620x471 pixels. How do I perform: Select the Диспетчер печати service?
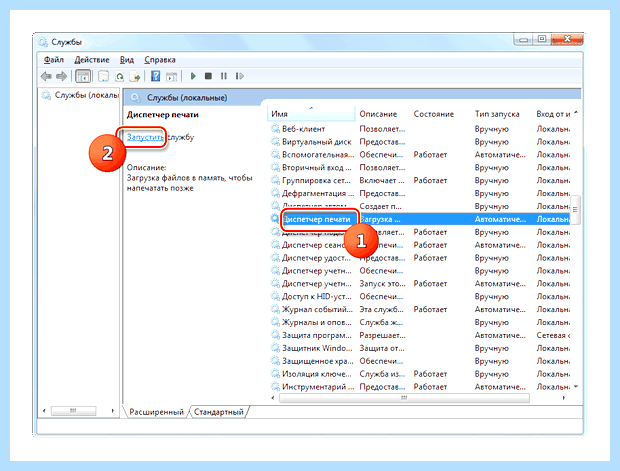[x=420, y=219]
